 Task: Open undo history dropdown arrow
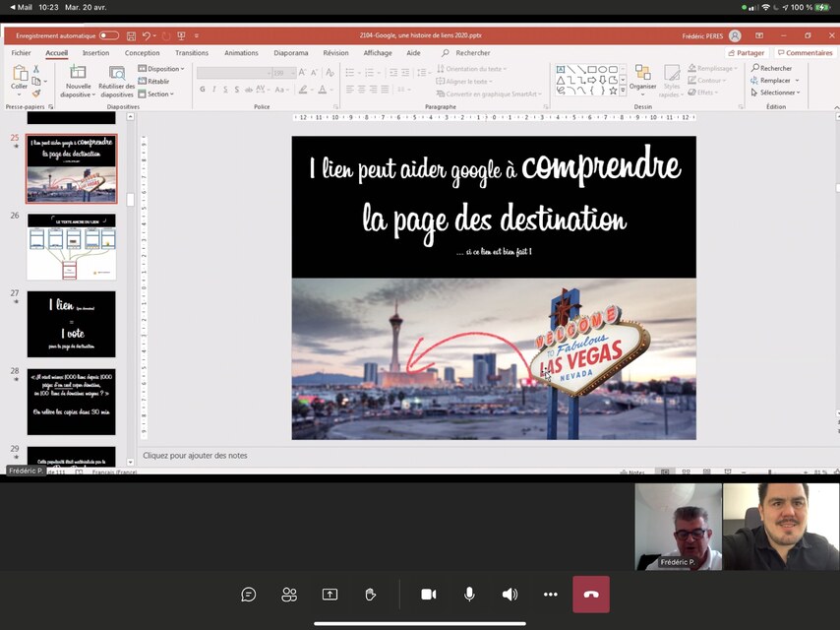pyautogui.click(x=154, y=35)
